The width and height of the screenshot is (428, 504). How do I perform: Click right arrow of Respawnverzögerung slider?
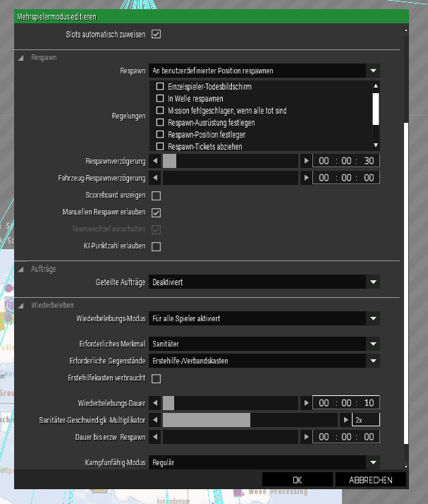306,160
